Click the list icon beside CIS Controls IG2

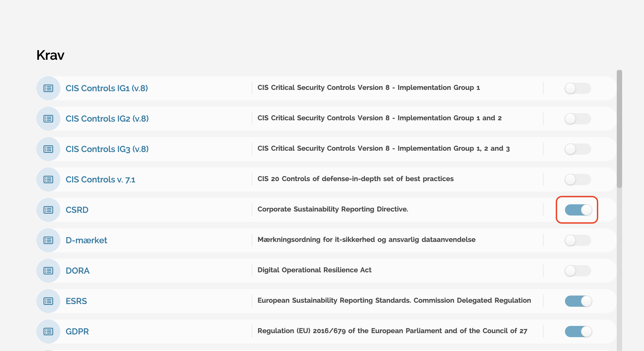click(x=48, y=119)
